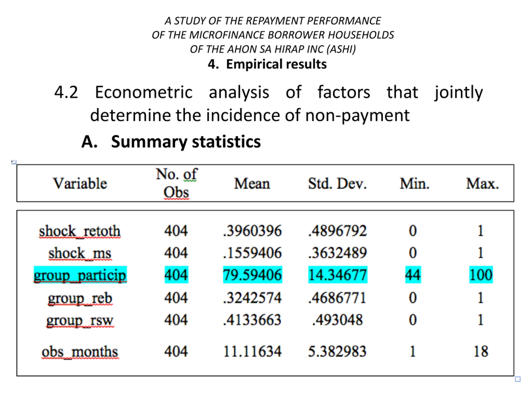Viewport: 532px width, 399px height.
Task: Click the Summary statistics heading
Action: 171,142
